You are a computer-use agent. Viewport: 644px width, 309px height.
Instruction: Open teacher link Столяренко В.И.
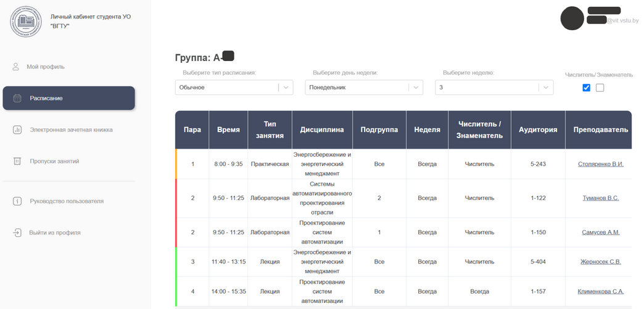600,164
